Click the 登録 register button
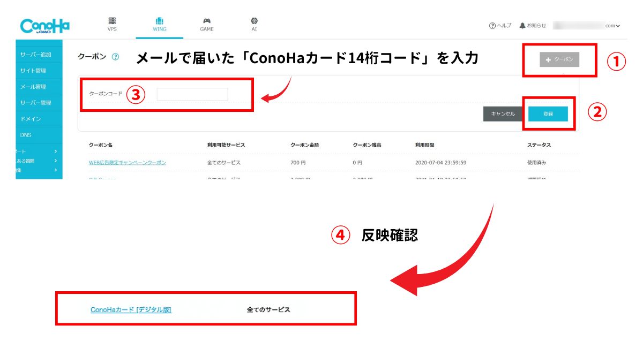 (x=548, y=113)
